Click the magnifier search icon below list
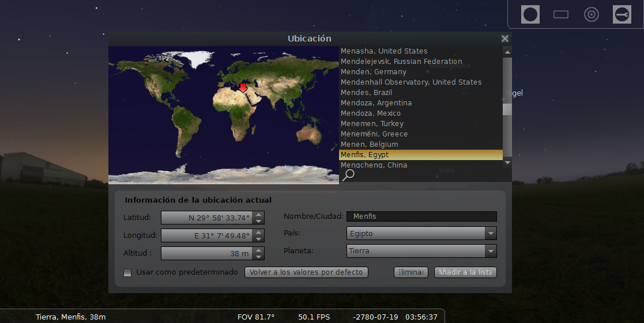644x323 pixels. (x=348, y=175)
